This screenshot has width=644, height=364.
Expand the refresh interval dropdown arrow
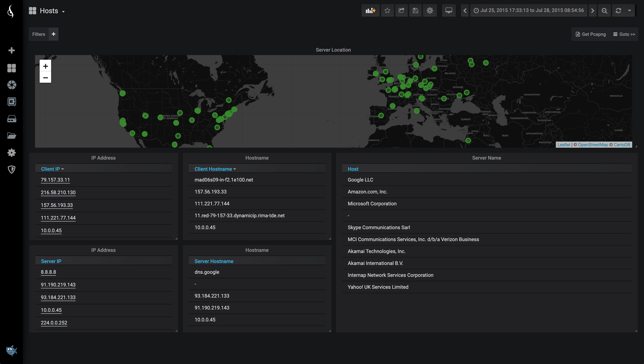tap(630, 11)
